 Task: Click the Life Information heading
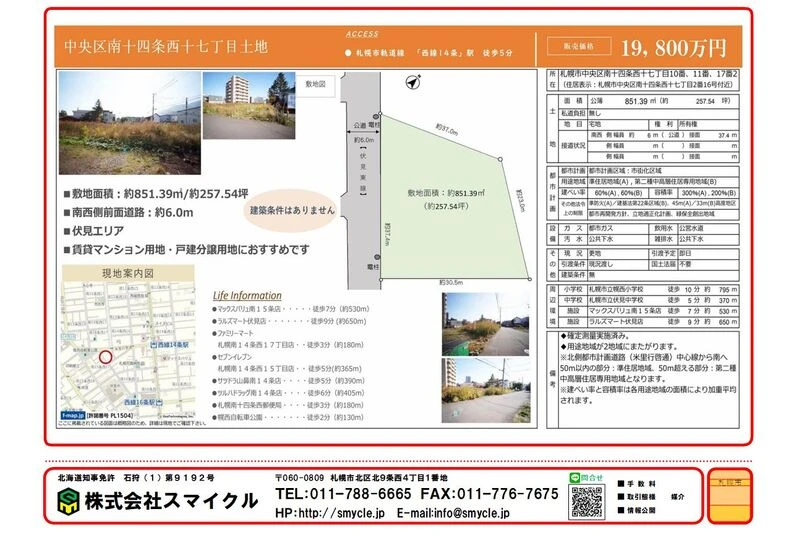(247, 295)
